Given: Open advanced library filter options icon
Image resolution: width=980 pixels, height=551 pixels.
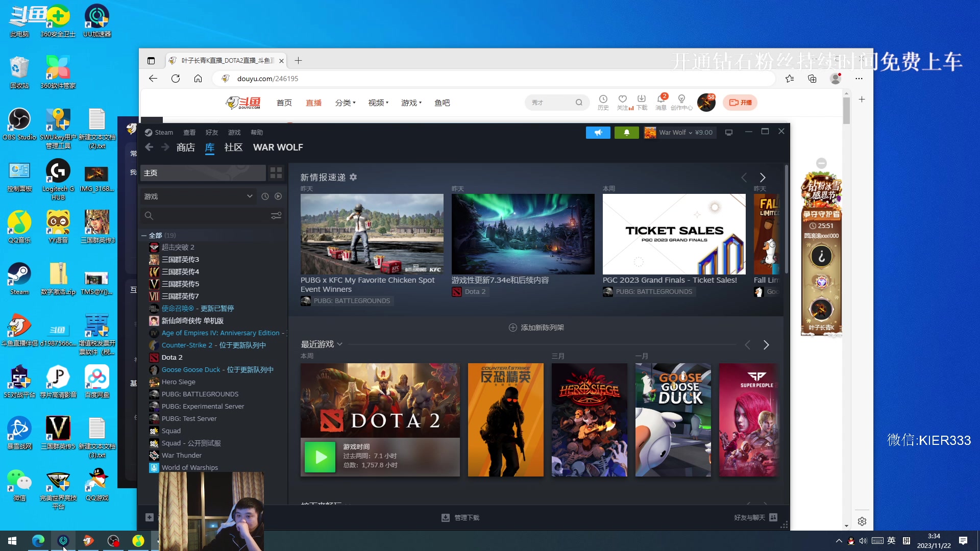Looking at the screenshot, I should click(276, 216).
